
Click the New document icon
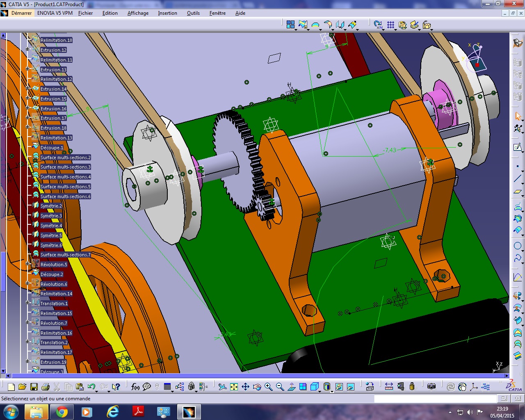[11, 387]
